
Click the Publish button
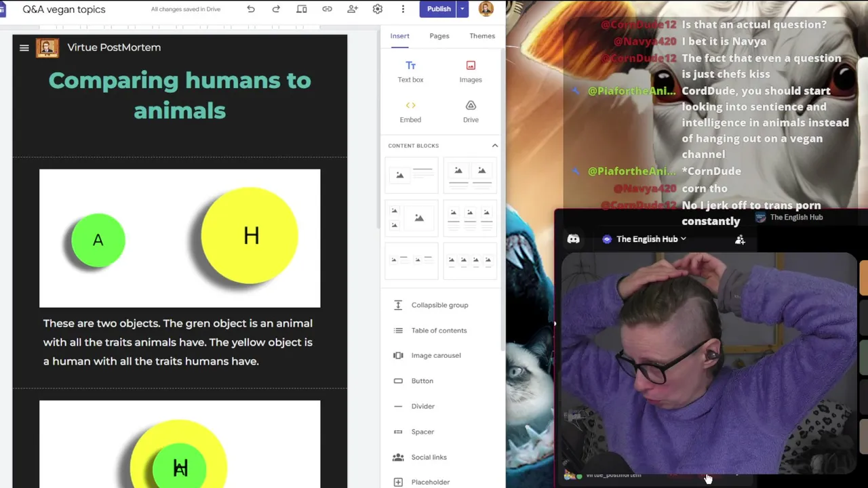pos(438,9)
